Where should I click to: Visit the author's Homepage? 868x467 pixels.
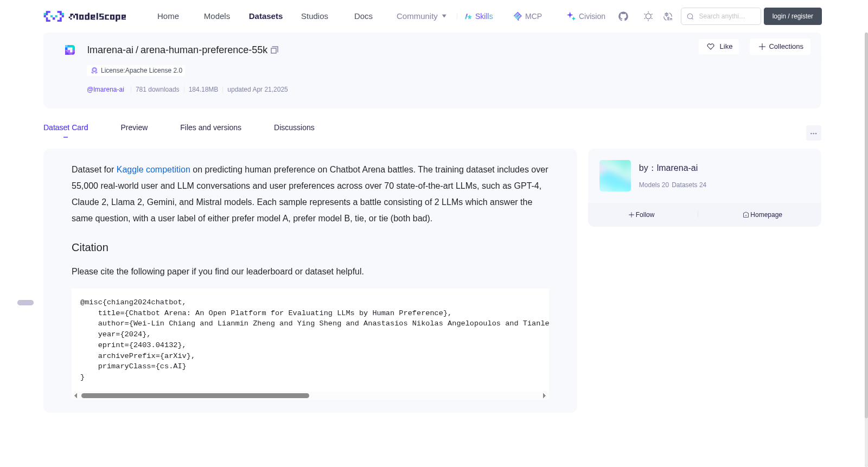[x=762, y=215]
